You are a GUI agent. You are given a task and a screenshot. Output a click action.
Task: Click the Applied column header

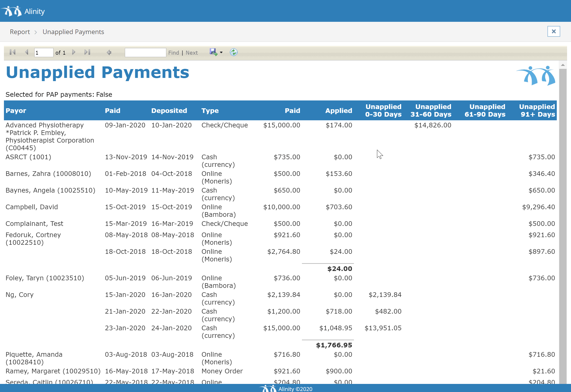click(339, 110)
